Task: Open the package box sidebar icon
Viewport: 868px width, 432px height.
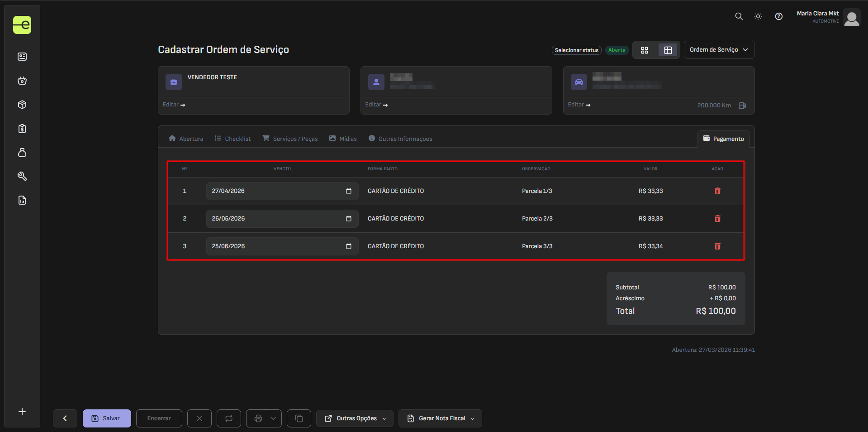Action: 22,105
